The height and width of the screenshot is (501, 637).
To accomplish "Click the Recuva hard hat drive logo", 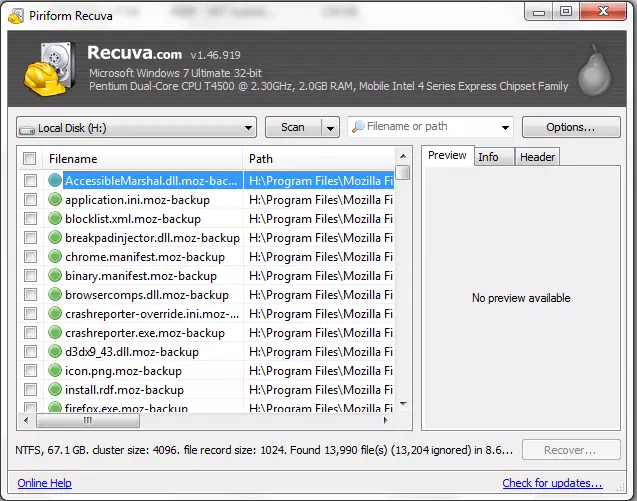I will click(x=50, y=68).
